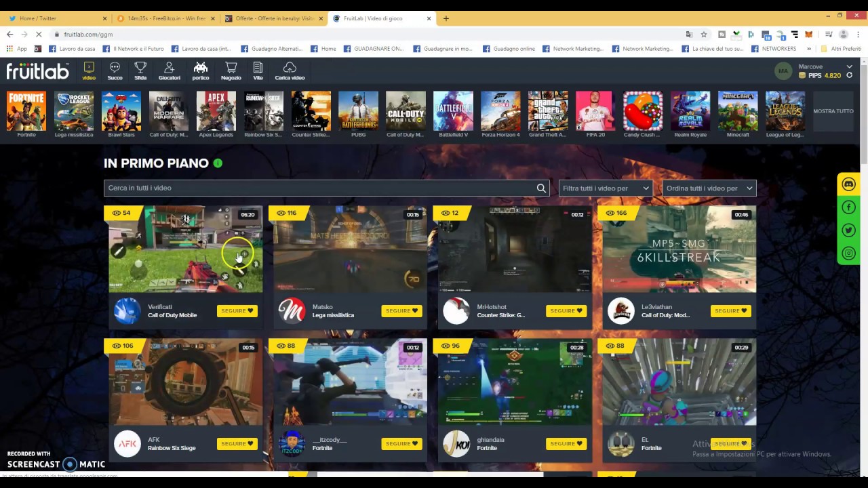Open the Instagram link in side bar
Image resolution: width=868 pixels, height=488 pixels.
pyautogui.click(x=849, y=253)
